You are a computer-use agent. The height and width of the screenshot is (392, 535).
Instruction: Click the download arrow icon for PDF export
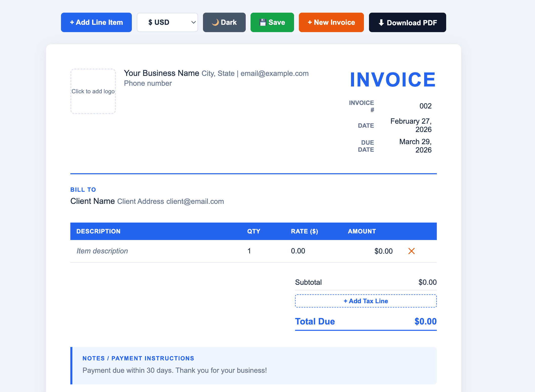click(381, 23)
